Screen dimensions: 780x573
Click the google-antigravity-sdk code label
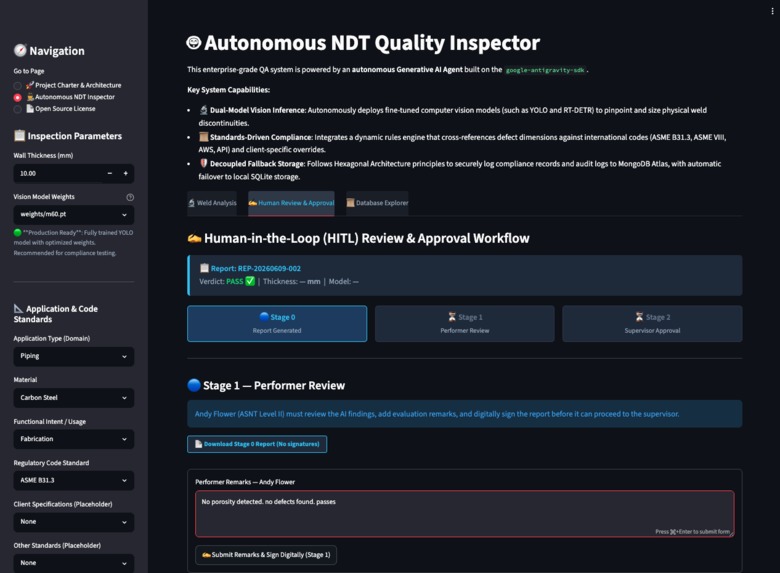click(545, 70)
